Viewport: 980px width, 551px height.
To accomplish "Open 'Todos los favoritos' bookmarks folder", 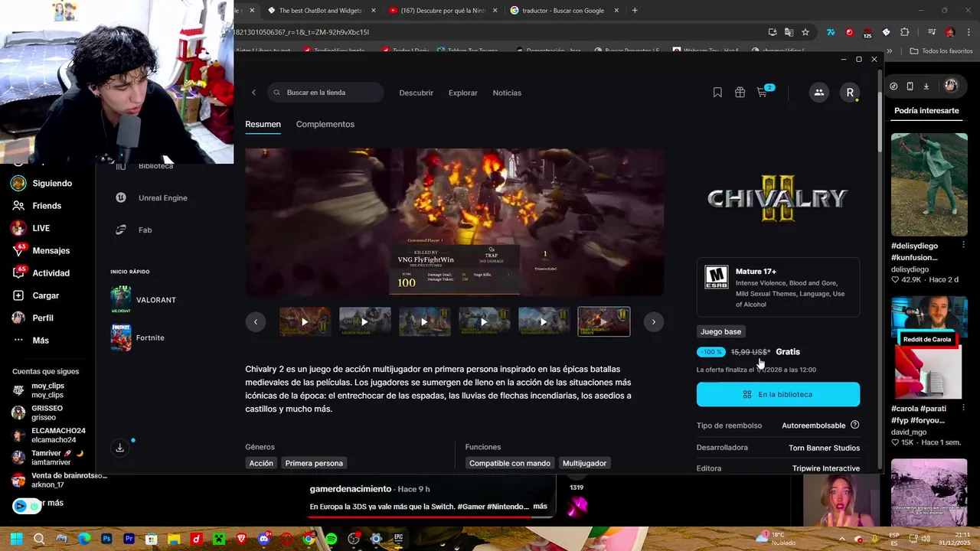I will tap(941, 51).
